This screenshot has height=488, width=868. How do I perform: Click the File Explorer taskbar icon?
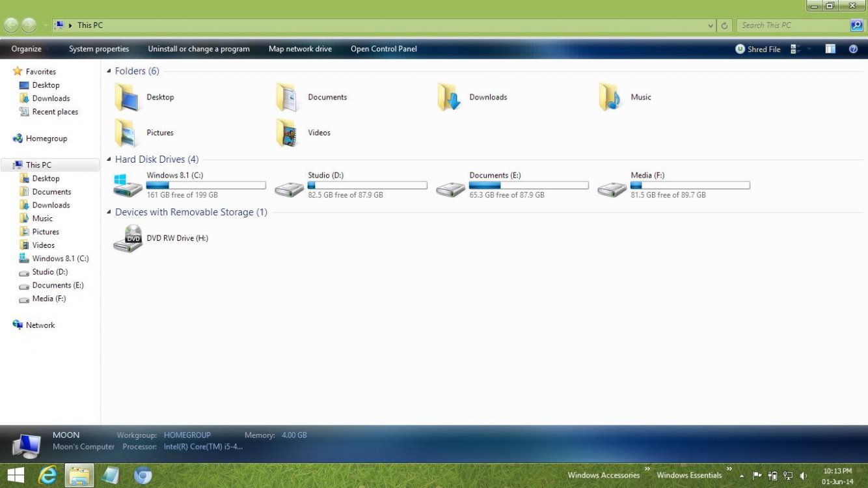[79, 476]
